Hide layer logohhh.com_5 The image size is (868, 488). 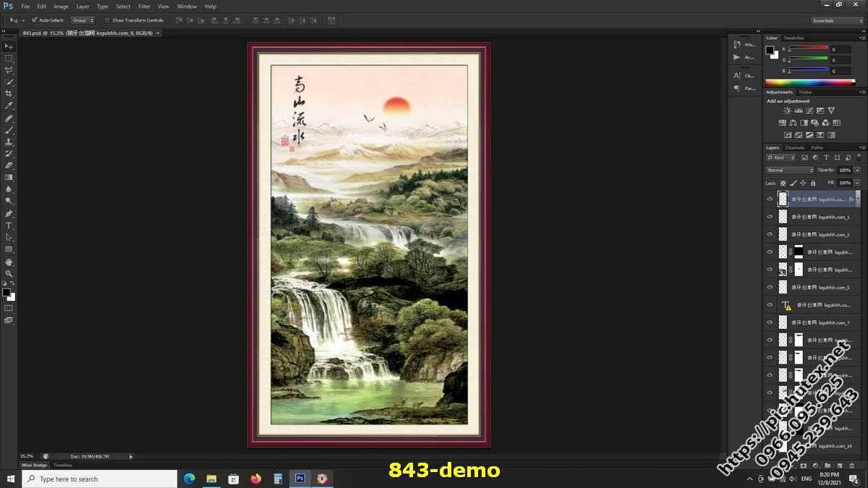[770, 287]
